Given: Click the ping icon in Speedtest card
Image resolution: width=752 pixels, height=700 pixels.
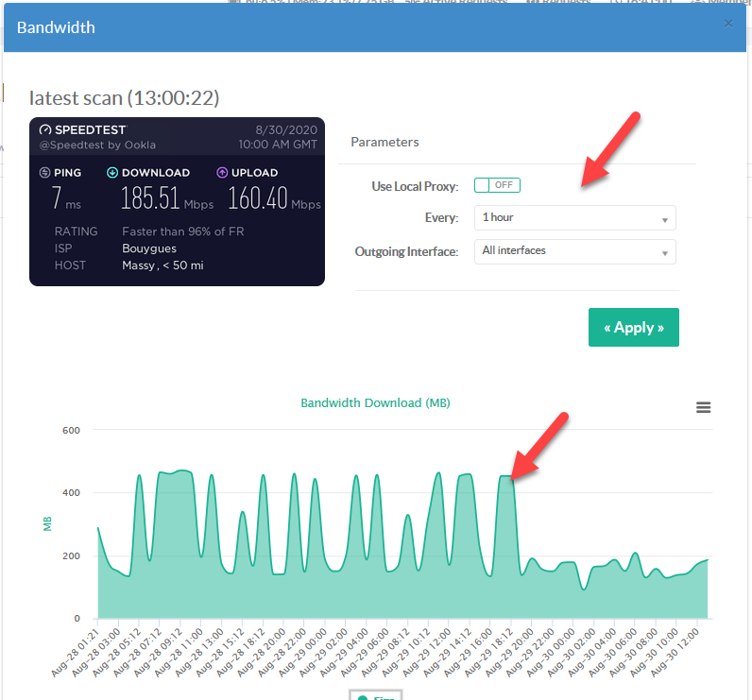Looking at the screenshot, I should point(44,173).
